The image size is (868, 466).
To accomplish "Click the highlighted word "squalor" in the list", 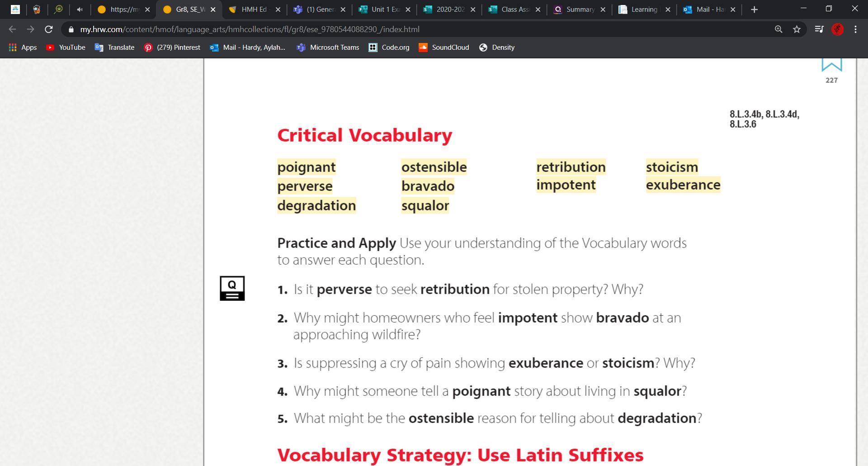I will pos(425,206).
